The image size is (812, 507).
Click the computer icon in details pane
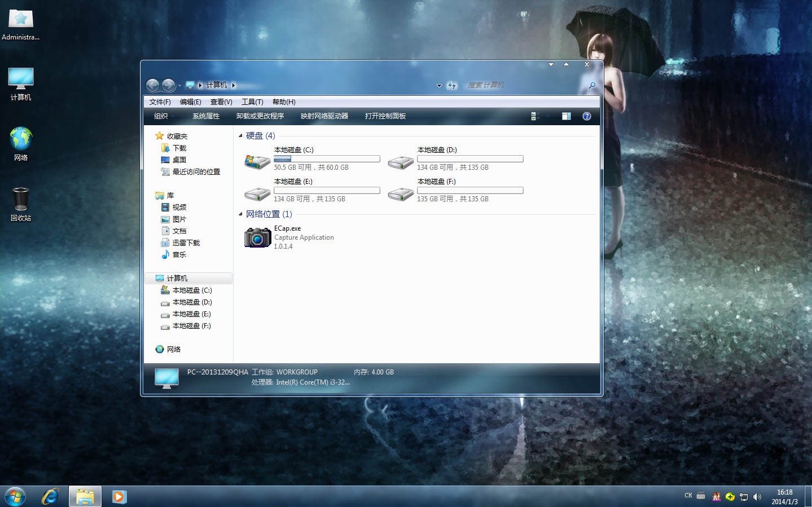point(166,378)
